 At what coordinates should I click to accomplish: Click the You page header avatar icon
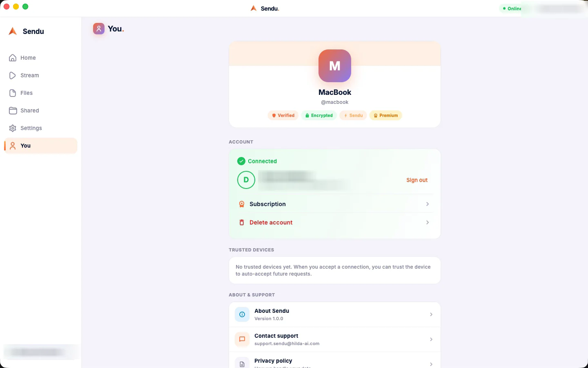point(98,29)
